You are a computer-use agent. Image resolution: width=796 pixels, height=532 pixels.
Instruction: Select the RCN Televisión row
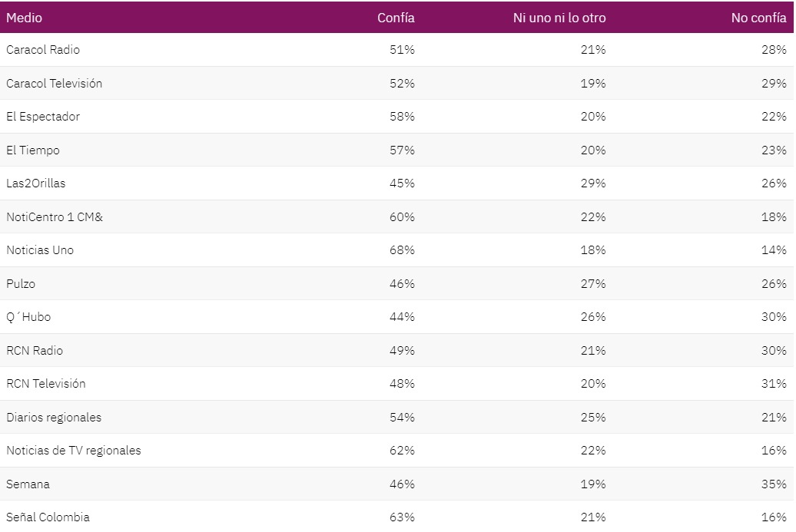point(396,383)
